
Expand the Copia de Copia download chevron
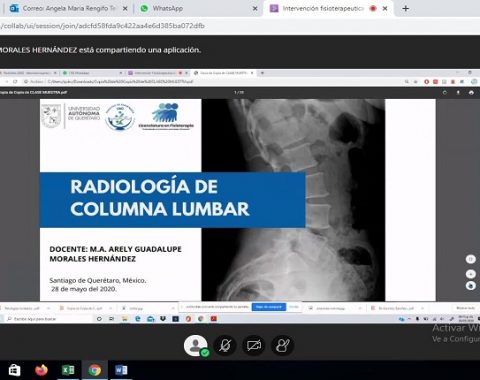coord(110,308)
